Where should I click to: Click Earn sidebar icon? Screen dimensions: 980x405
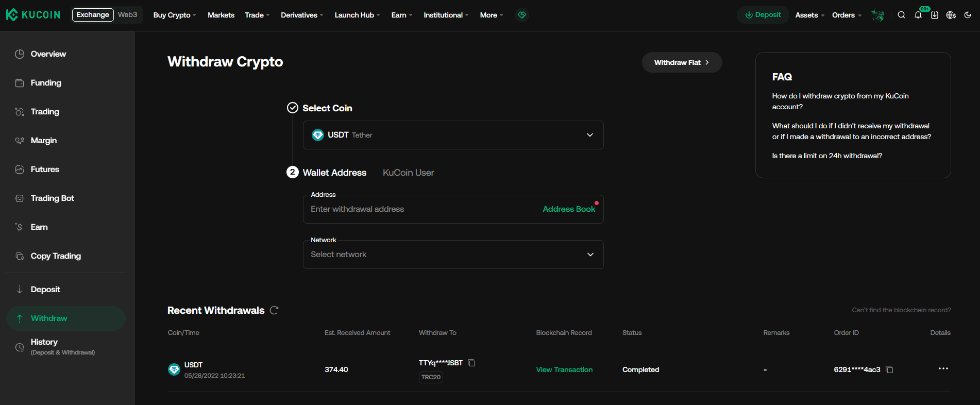tap(20, 227)
